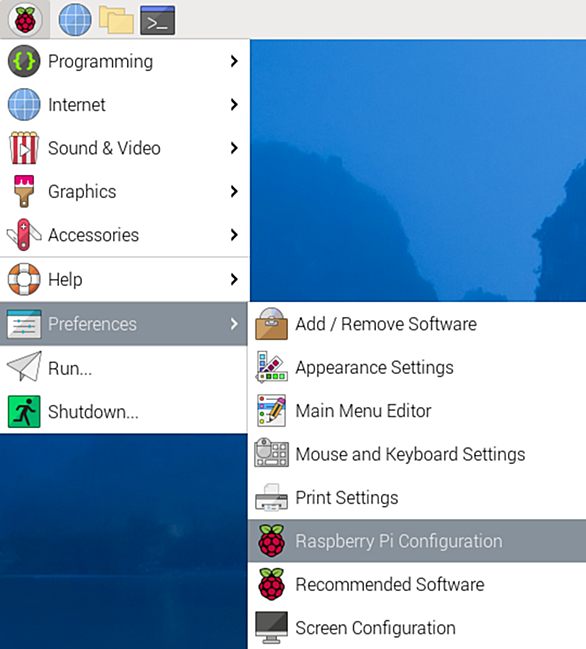Viewport: 586px width, 649px height.
Task: Open Appearance Settings
Action: pyautogui.click(x=417, y=367)
